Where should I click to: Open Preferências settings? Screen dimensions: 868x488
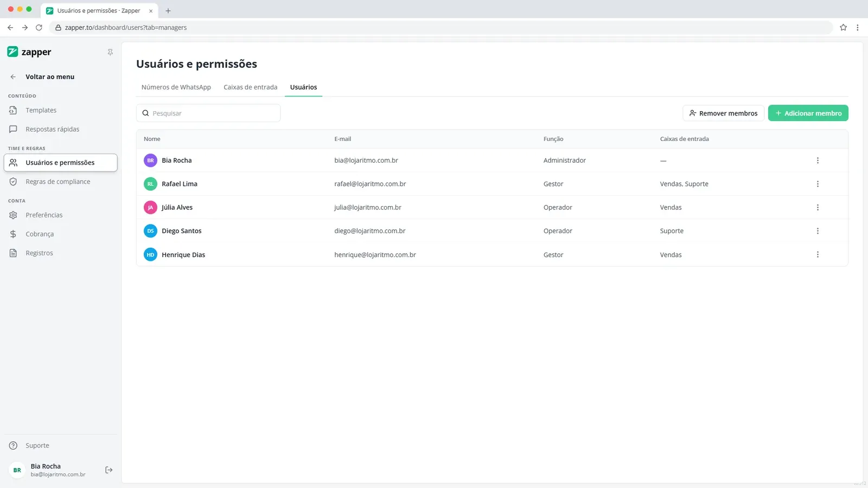click(x=60, y=215)
